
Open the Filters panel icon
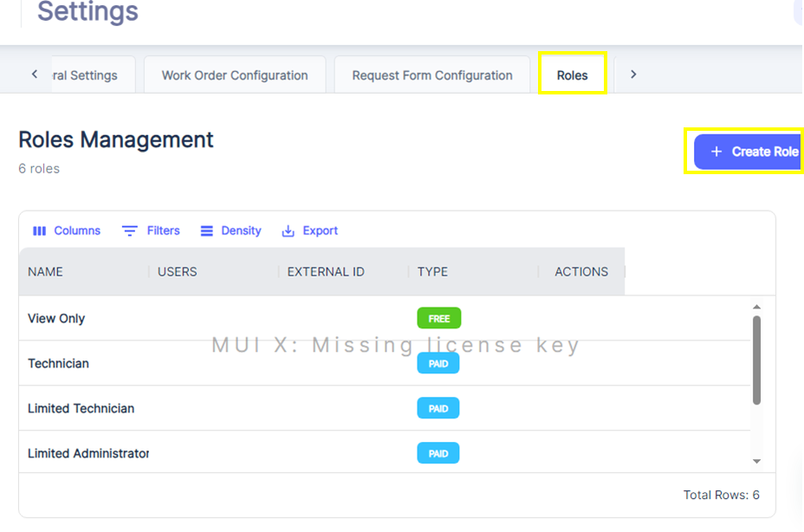[x=130, y=231]
